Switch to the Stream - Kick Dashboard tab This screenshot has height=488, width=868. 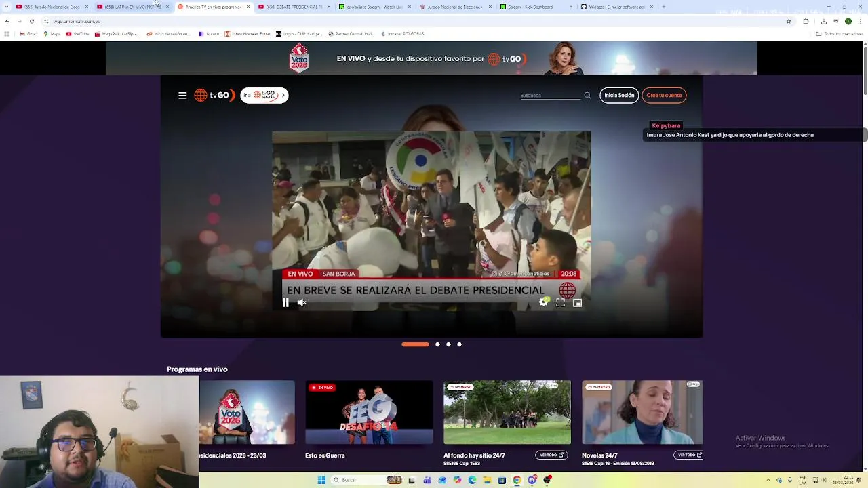pos(536,7)
